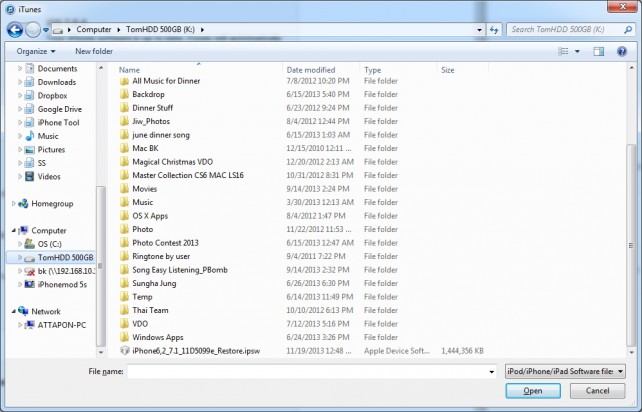
Task: Click the june dinner song folder icon
Action: coord(124,135)
